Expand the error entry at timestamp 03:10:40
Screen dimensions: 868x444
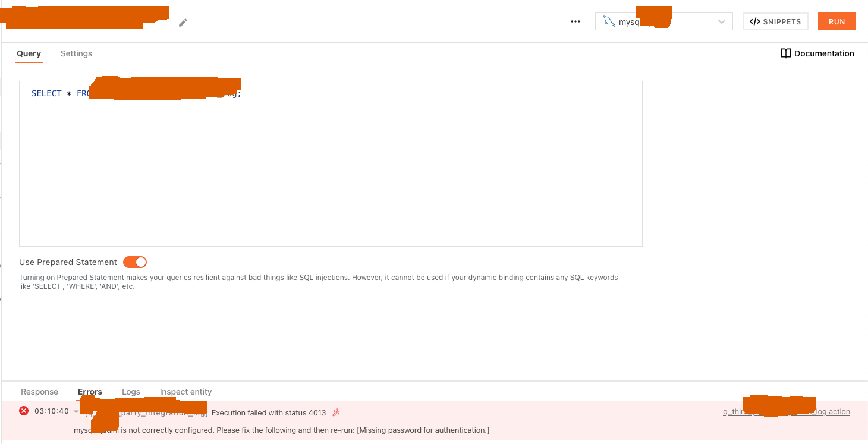pos(76,410)
